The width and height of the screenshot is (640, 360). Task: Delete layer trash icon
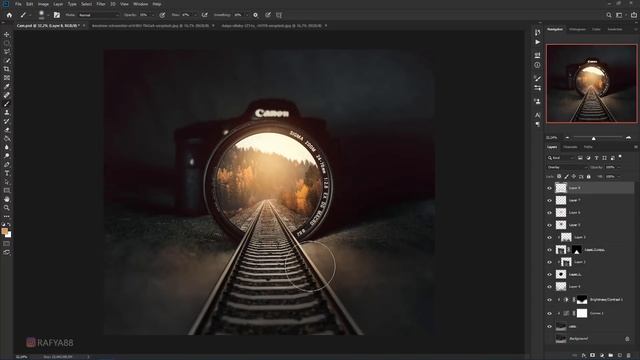pyautogui.click(x=629, y=356)
